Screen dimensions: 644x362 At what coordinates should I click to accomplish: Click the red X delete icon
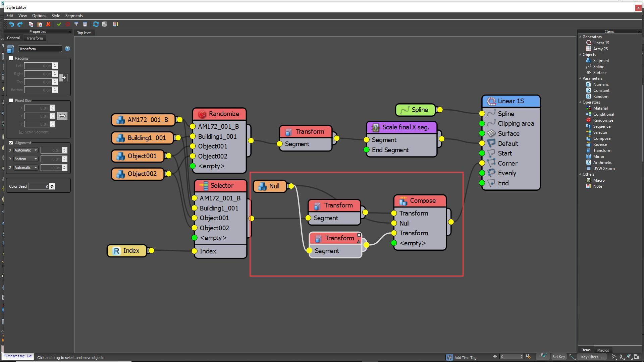pyautogui.click(x=48, y=24)
